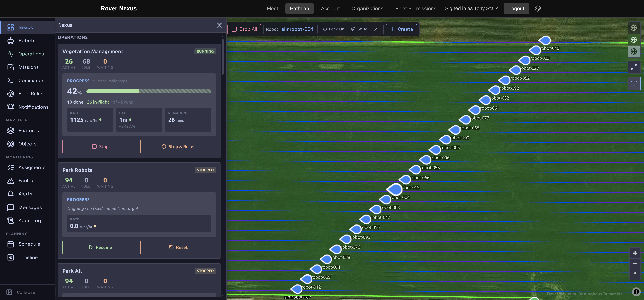The height and width of the screenshot is (300, 644).
Task: Switch to the PathLab tab
Action: click(299, 9)
